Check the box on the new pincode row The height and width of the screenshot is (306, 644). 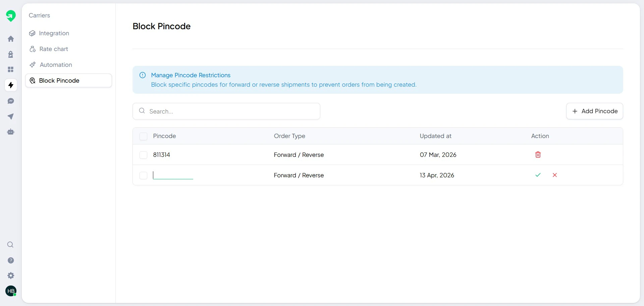click(x=143, y=175)
